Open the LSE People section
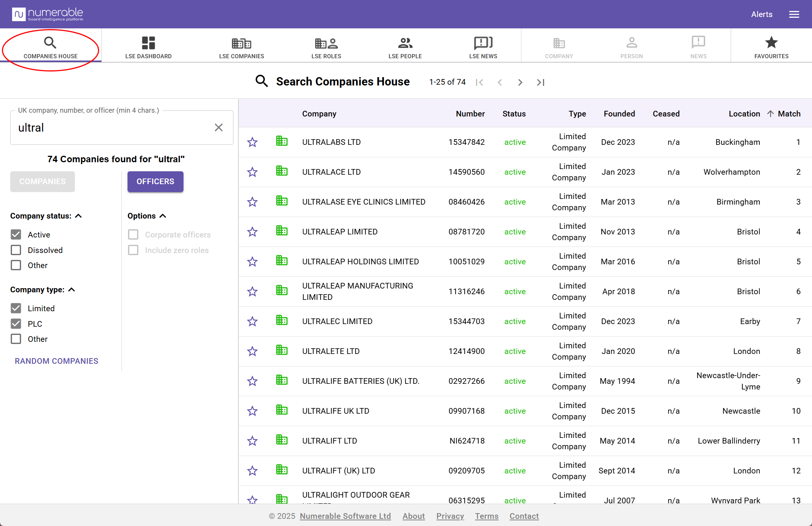 coord(405,43)
